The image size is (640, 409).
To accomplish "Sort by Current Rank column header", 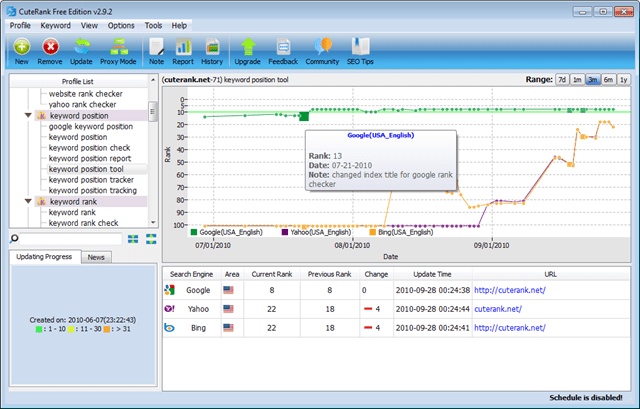I will (x=272, y=274).
